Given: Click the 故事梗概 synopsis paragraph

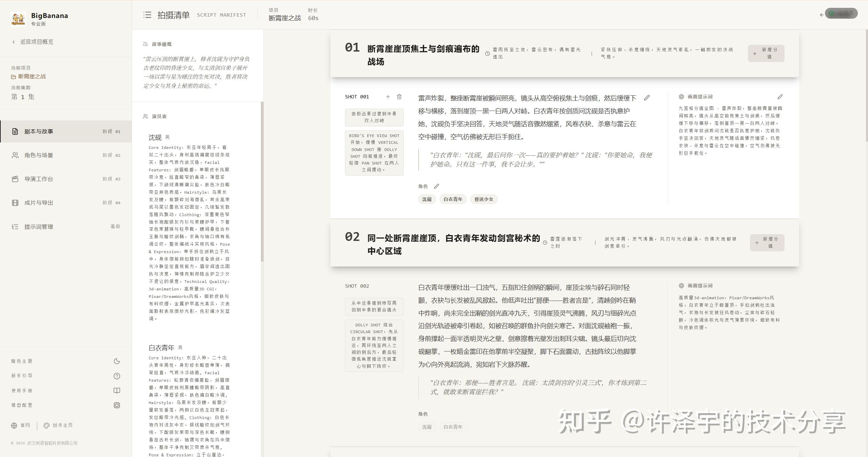Looking at the screenshot, I should pos(196,72).
